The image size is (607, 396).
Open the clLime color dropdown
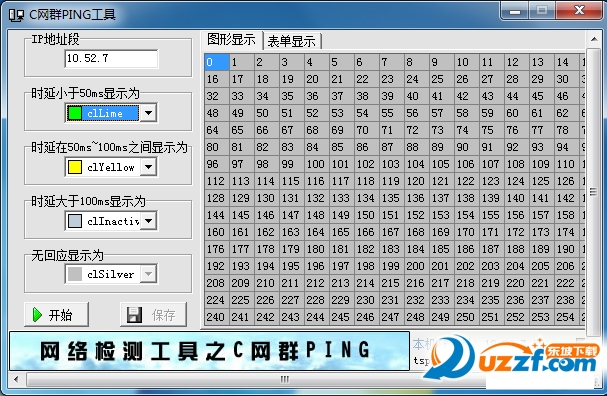point(149,113)
